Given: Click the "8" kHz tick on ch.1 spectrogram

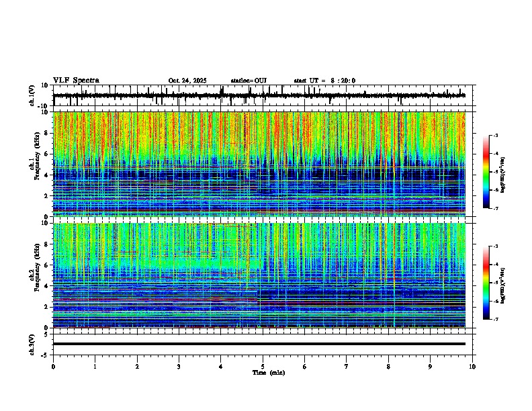Looking at the screenshot, I should 47,133.
